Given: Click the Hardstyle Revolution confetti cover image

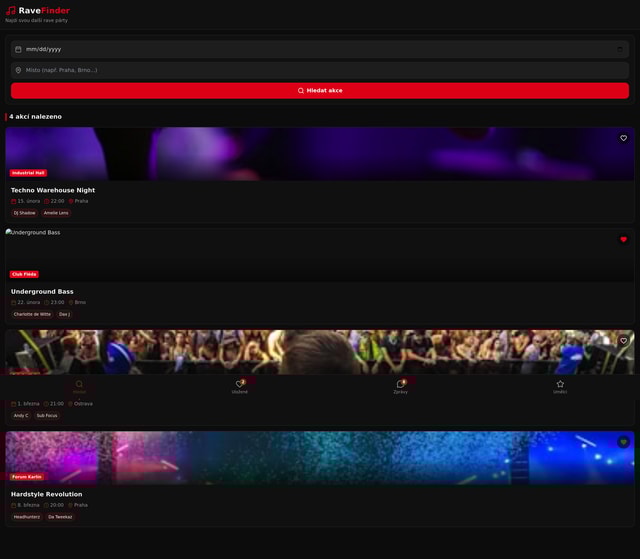Looking at the screenshot, I should 320,458.
